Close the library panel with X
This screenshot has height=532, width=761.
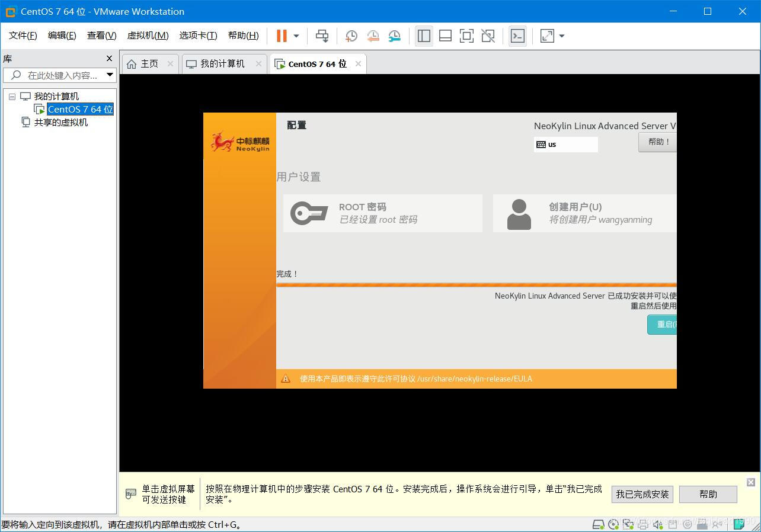(109, 59)
